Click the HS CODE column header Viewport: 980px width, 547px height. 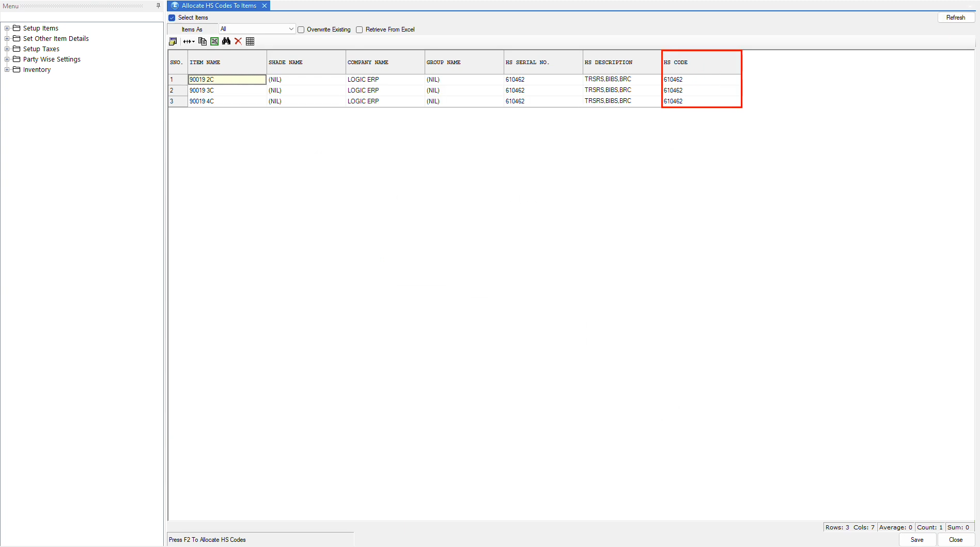[x=701, y=63]
